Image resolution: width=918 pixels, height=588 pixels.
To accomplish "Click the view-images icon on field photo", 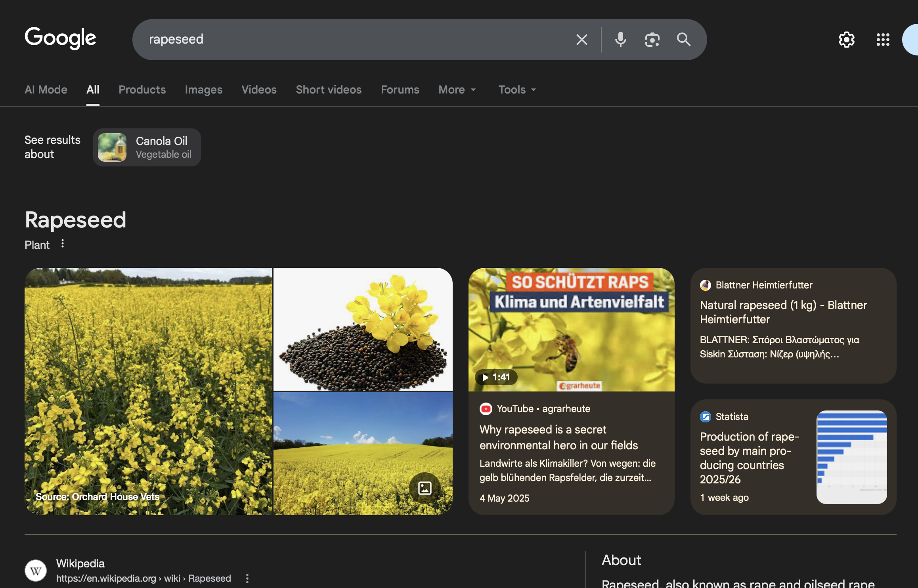I will point(425,488).
